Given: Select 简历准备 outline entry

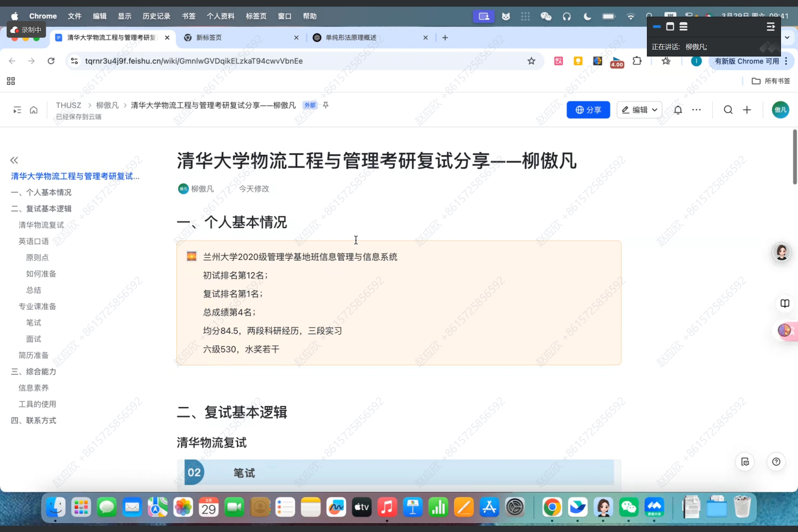Looking at the screenshot, I should coord(34,355).
